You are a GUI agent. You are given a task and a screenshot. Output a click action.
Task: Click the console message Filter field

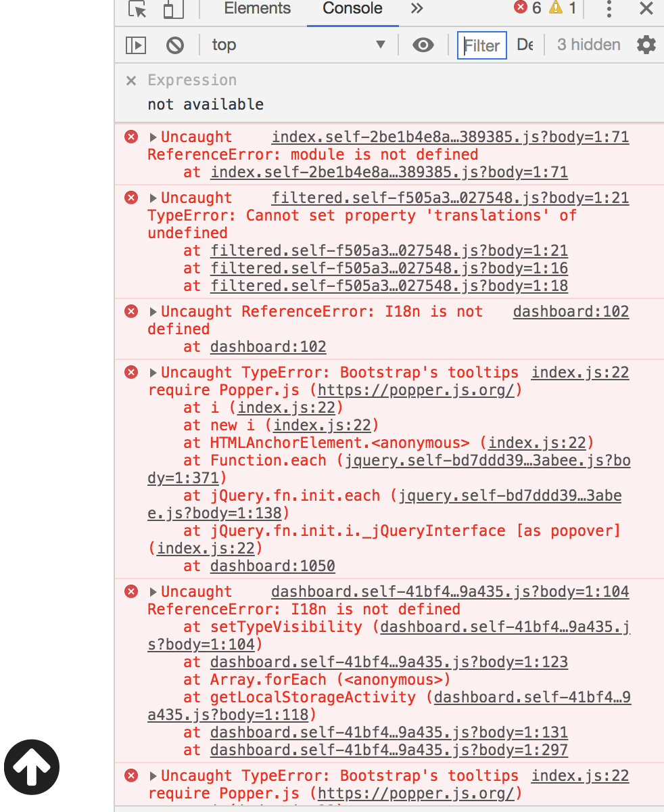point(481,45)
